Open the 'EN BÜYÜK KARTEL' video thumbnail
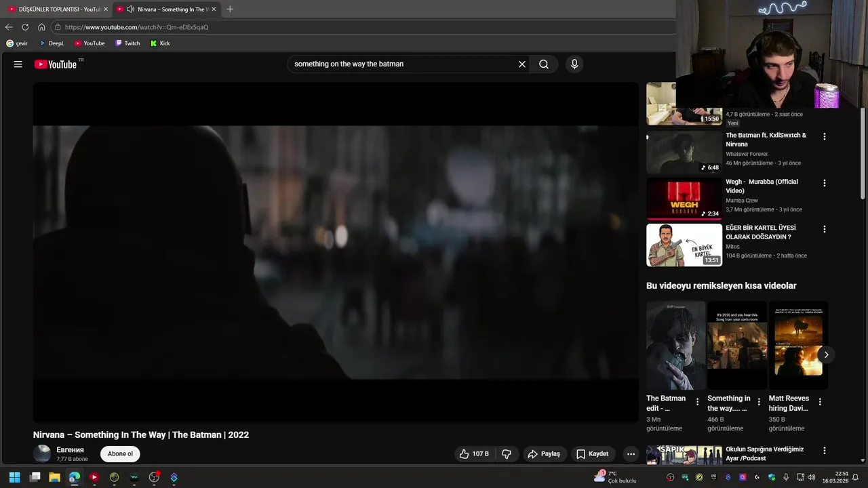Viewport: 868px width, 488px height. point(684,245)
